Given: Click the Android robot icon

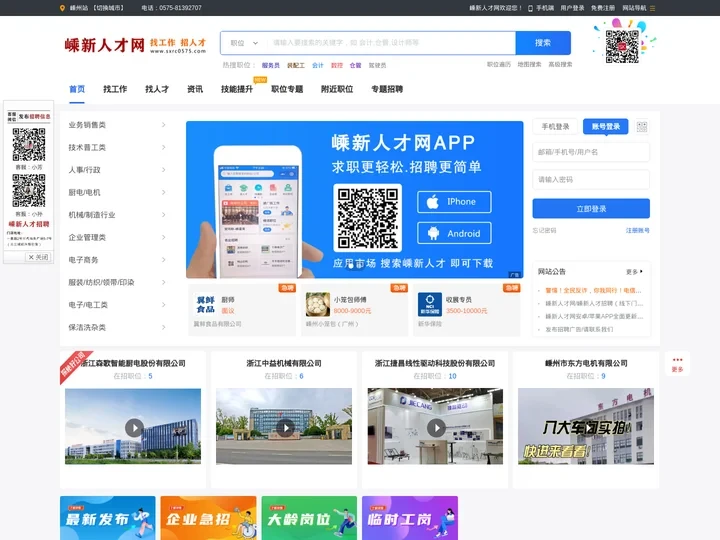Looking at the screenshot, I should (x=433, y=233).
